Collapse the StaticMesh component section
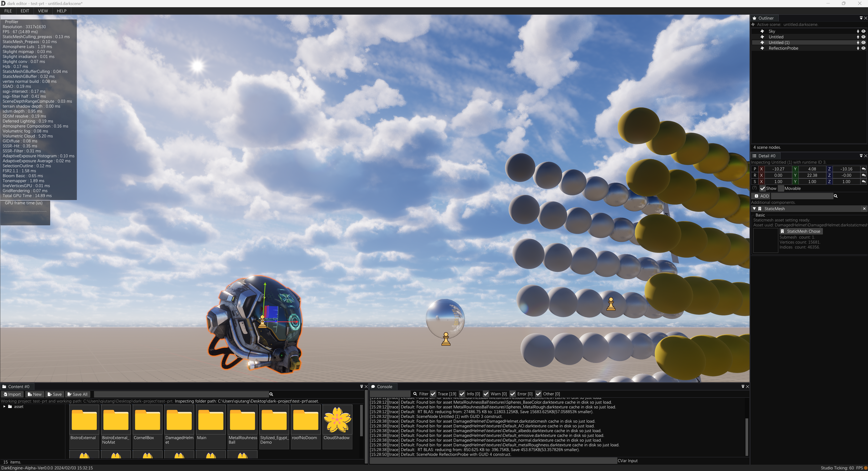 point(755,209)
